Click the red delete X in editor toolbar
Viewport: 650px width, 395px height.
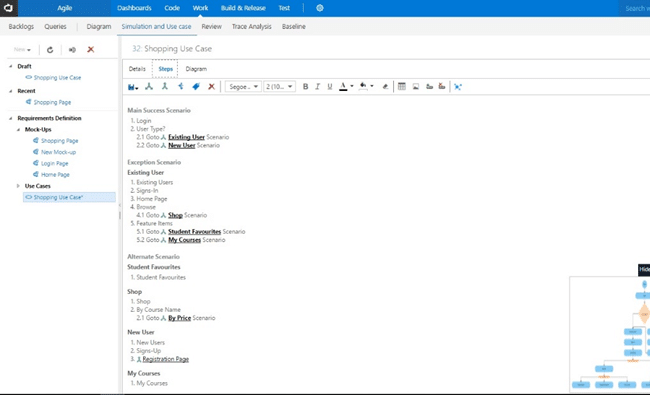point(211,87)
